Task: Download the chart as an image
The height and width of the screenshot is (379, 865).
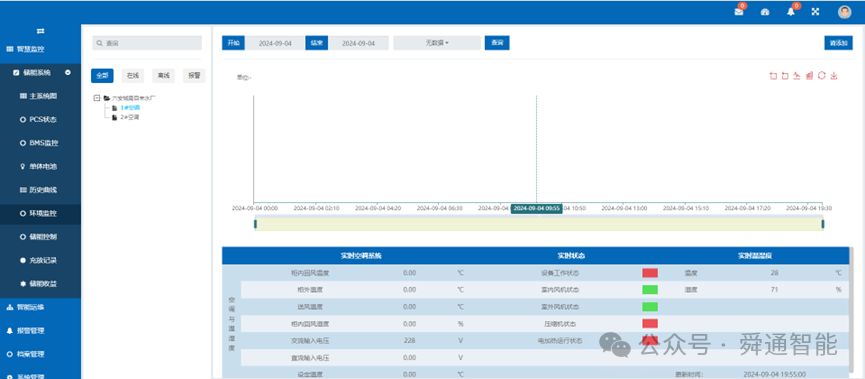Action: click(834, 76)
